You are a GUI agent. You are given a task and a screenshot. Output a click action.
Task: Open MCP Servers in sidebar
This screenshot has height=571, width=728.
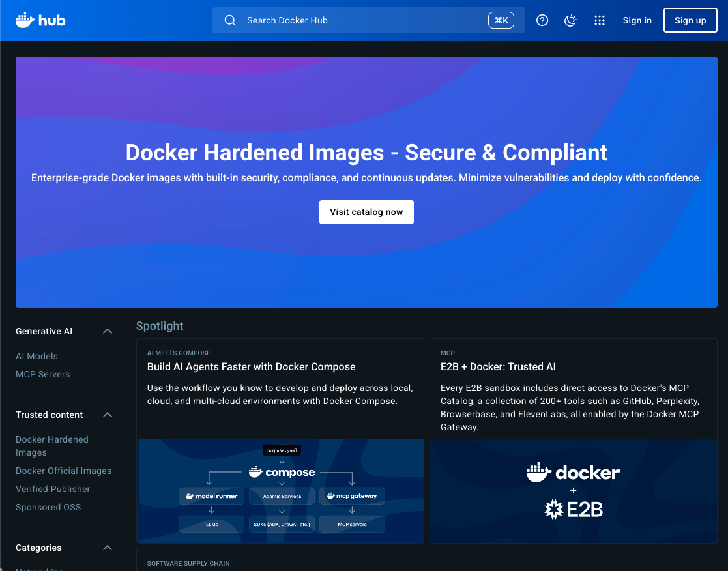pyautogui.click(x=43, y=374)
